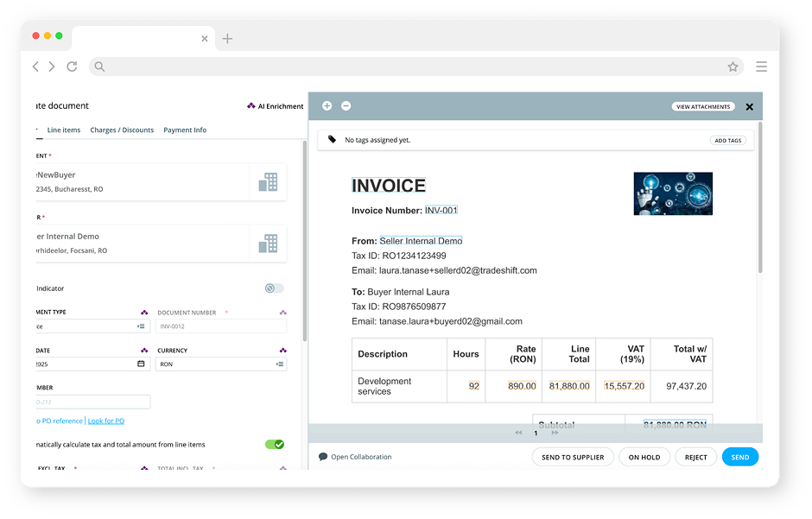Image resolution: width=812 pixels, height=519 pixels.
Task: Open the Payment Info tab
Action: coord(185,130)
